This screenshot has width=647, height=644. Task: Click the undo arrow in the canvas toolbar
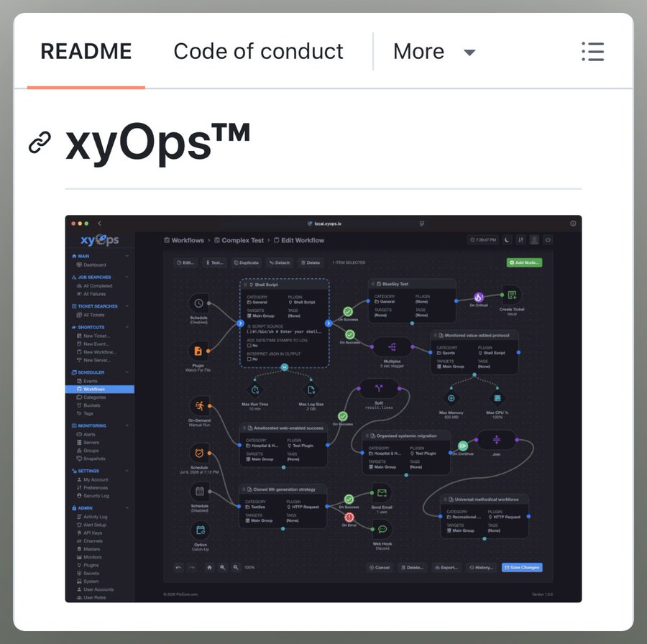178,568
